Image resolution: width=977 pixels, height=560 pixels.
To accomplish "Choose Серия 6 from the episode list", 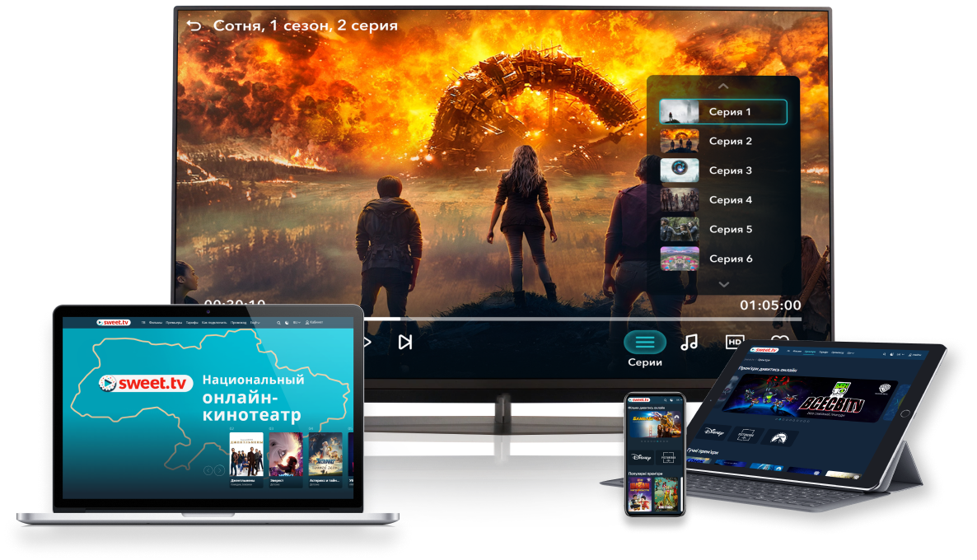I will (x=723, y=259).
